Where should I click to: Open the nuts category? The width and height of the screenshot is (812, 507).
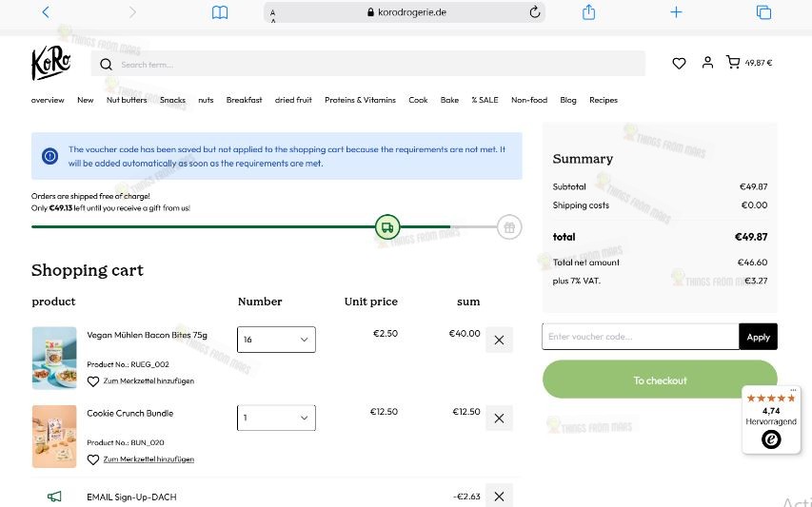click(x=206, y=100)
